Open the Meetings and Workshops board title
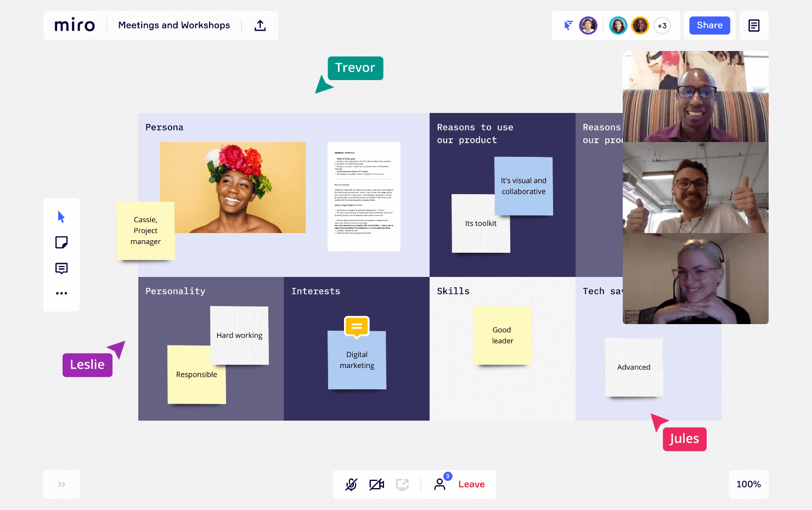Viewport: 812px width, 510px height. point(174,25)
